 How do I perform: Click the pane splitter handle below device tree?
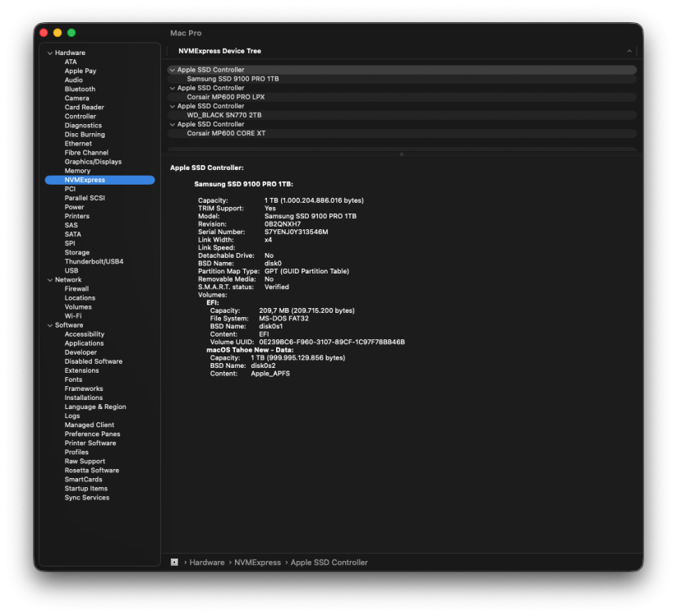click(x=402, y=154)
